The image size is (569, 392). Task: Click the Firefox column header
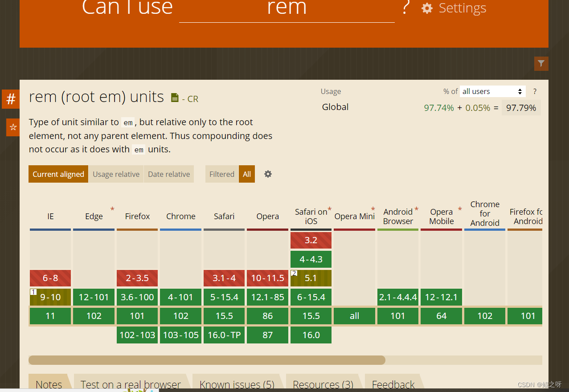(137, 216)
